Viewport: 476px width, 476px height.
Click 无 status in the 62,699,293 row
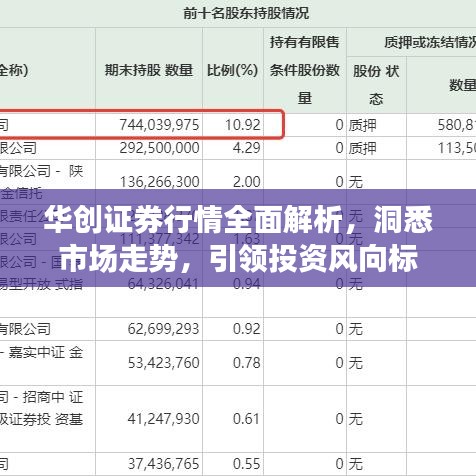point(356,329)
